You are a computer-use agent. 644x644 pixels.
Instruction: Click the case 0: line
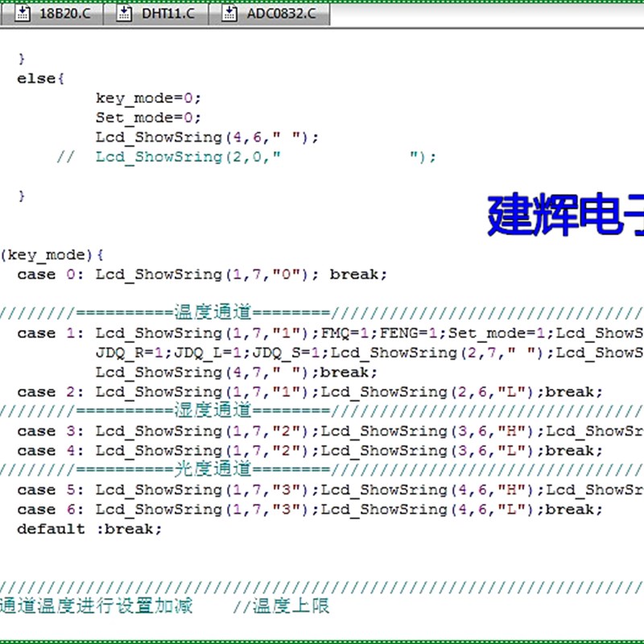pyautogui.click(x=202, y=275)
